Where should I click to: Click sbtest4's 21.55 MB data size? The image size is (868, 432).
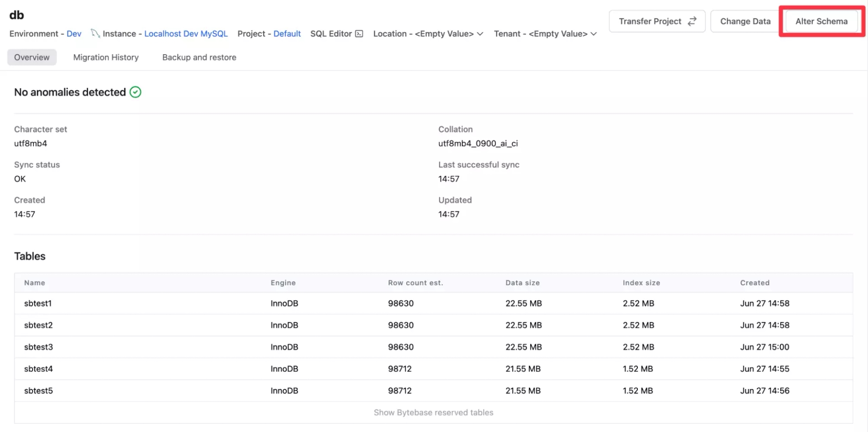(523, 369)
